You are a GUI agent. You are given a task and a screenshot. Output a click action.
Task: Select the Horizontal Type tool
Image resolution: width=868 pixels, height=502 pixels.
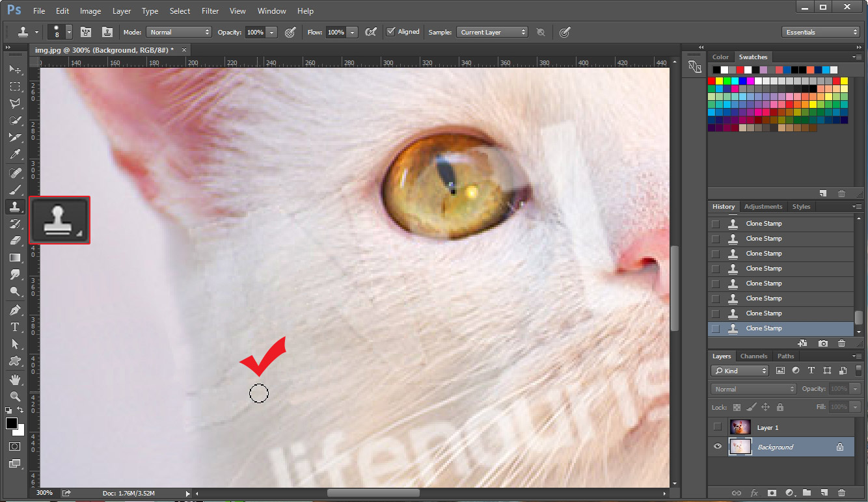pyautogui.click(x=15, y=327)
